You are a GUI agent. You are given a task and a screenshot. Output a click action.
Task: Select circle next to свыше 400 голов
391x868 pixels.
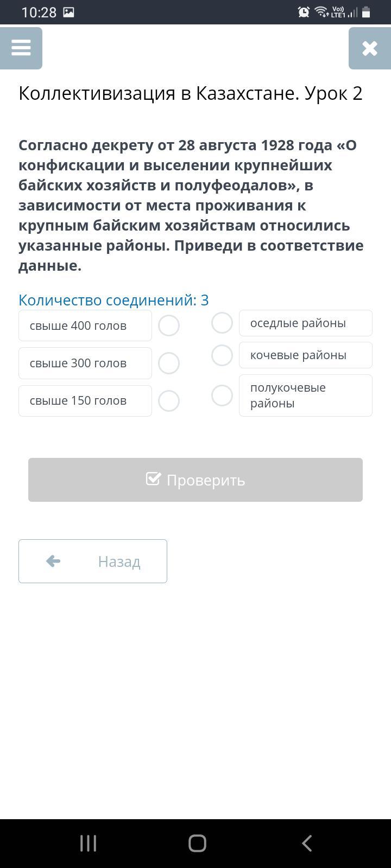(169, 325)
